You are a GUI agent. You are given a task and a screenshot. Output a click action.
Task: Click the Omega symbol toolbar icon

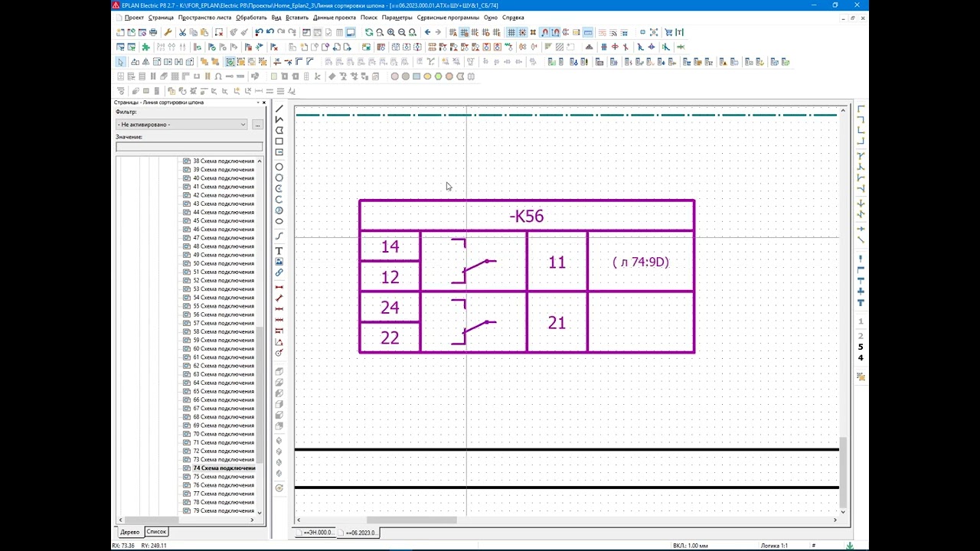click(217, 77)
